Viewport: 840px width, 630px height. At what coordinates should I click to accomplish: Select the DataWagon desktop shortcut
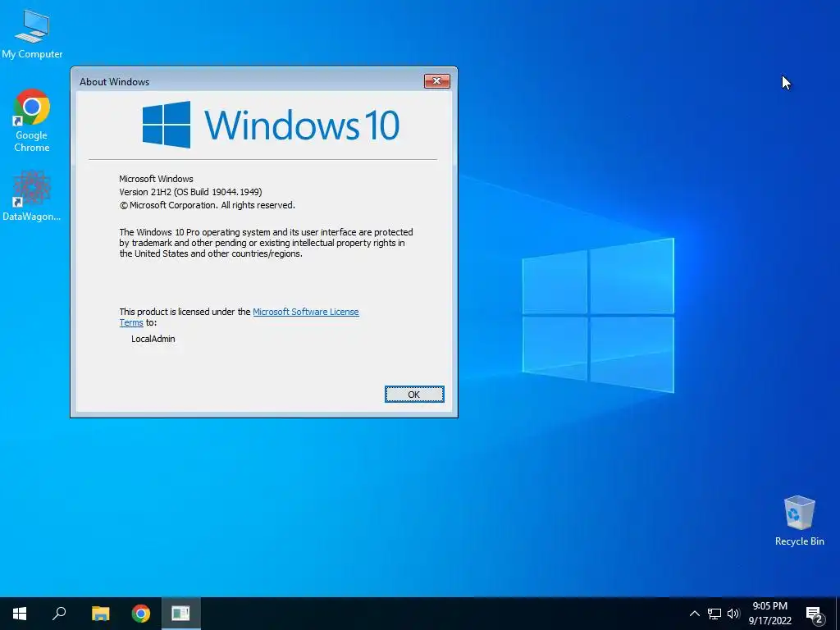pyautogui.click(x=32, y=195)
